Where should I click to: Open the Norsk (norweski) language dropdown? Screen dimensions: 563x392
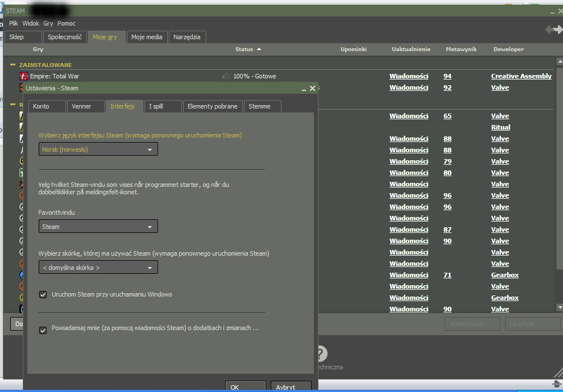tap(98, 149)
